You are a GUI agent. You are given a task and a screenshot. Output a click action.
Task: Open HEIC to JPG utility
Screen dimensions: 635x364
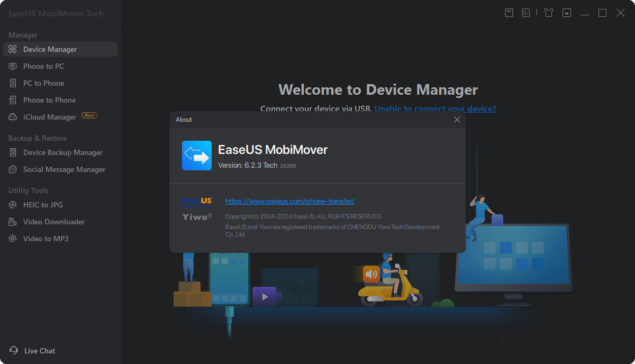coord(60,205)
